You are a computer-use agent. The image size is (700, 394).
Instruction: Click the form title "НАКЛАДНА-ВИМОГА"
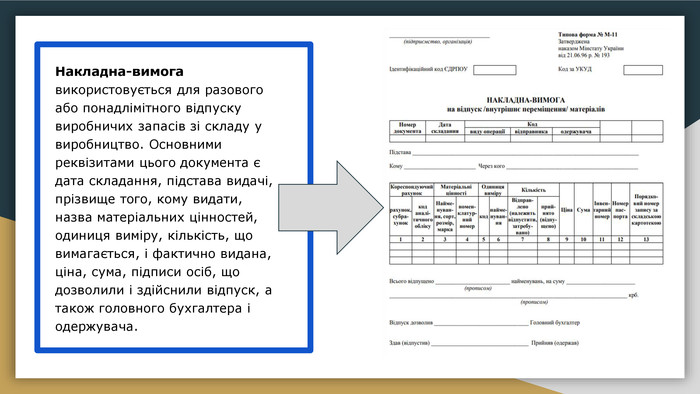tap(525, 100)
